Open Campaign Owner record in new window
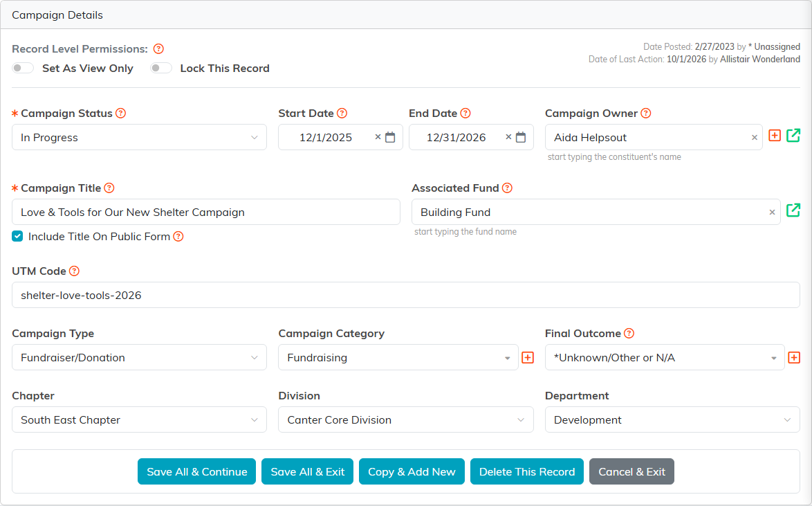This screenshot has width=812, height=506. (793, 135)
